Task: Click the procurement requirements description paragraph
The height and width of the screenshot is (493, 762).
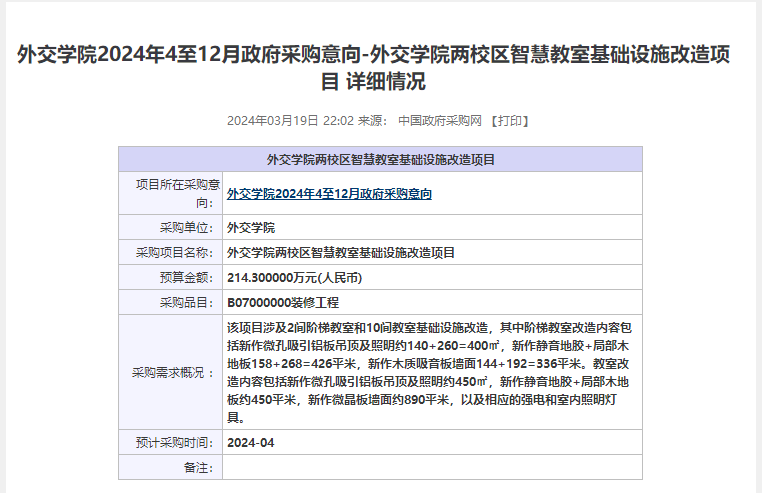Action: [430, 372]
